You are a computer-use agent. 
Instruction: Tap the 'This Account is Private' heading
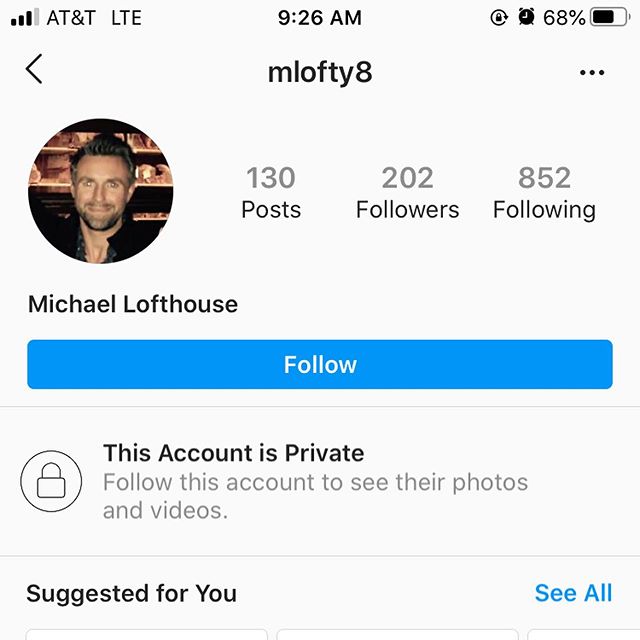coord(233,453)
